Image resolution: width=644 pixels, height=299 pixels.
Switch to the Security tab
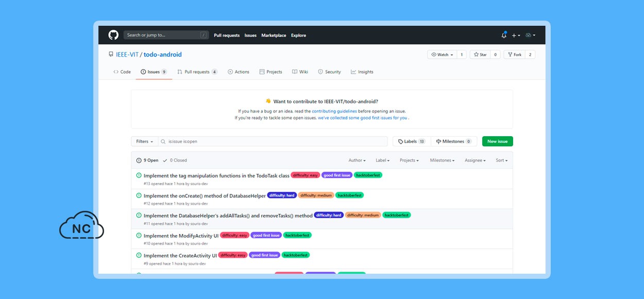329,72
